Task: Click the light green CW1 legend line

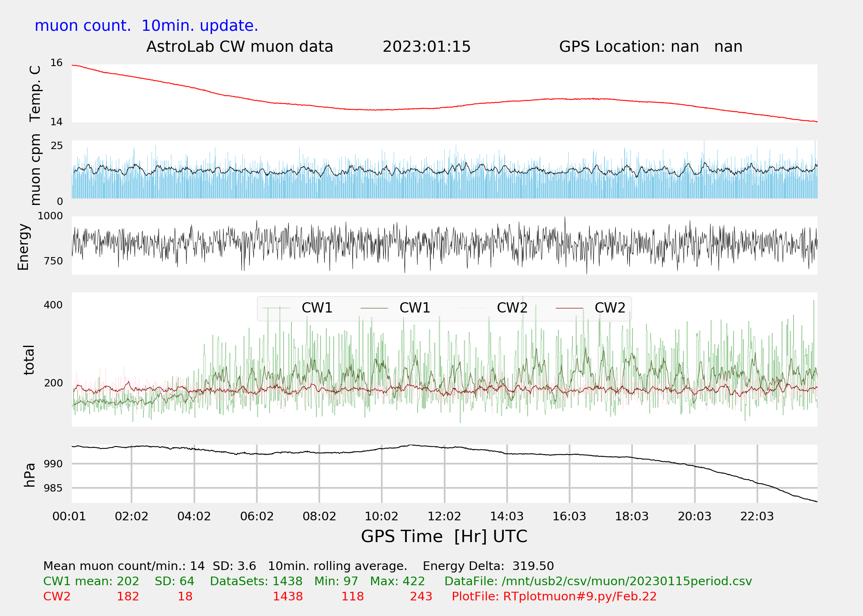Action: click(277, 308)
